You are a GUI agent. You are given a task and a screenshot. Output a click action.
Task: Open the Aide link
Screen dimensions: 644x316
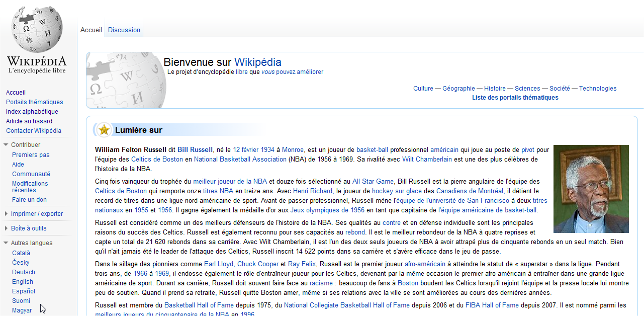click(x=18, y=165)
